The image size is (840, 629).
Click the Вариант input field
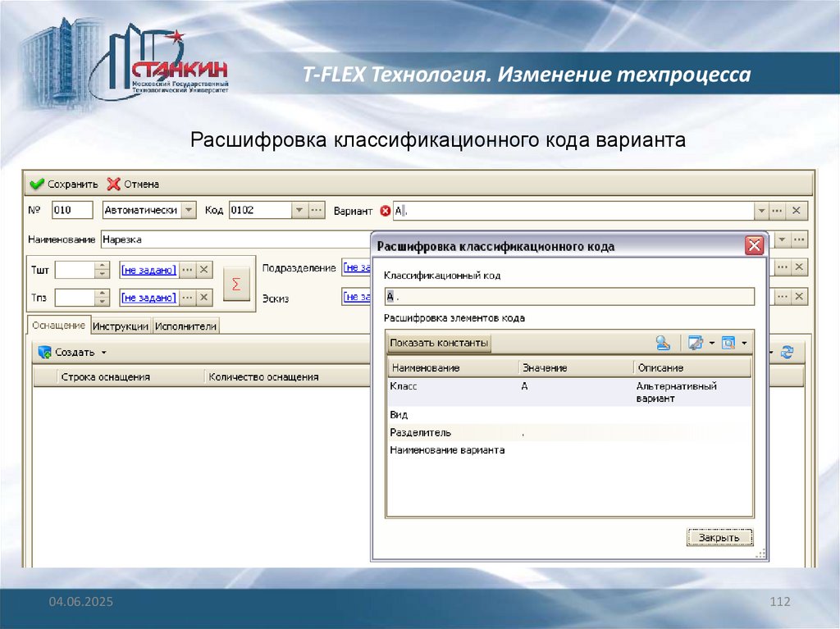[x=573, y=211]
